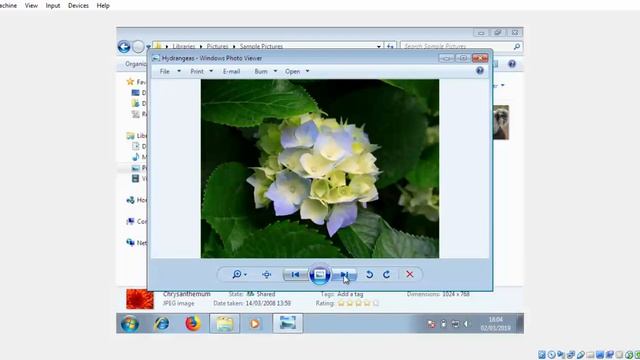The height and width of the screenshot is (360, 640).
Task: Click the Explorer help icon
Action: point(512,64)
